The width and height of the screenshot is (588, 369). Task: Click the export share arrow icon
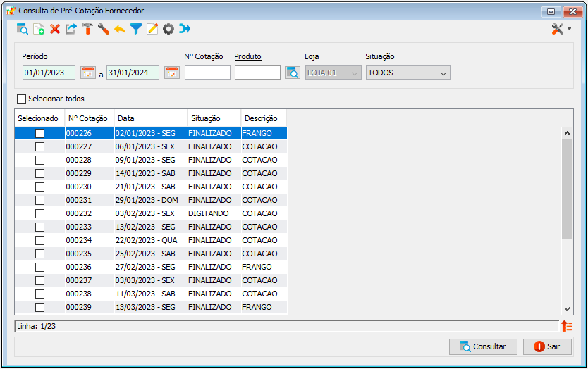[71, 29]
